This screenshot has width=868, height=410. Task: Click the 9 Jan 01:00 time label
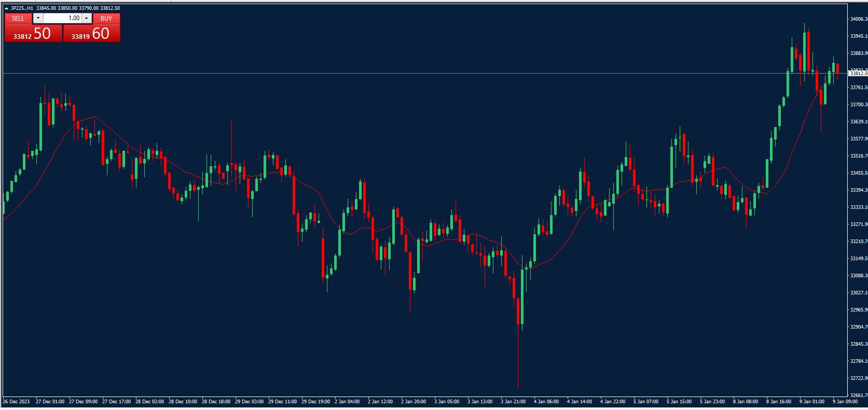pos(813,401)
